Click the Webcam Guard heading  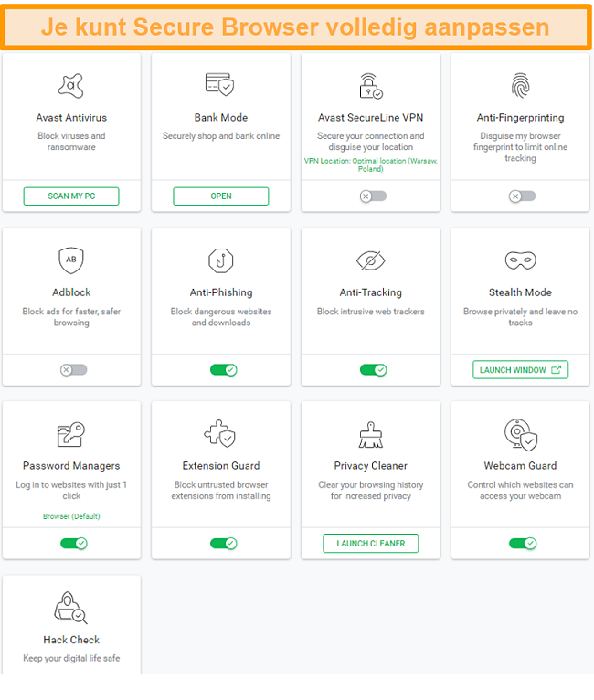[520, 466]
